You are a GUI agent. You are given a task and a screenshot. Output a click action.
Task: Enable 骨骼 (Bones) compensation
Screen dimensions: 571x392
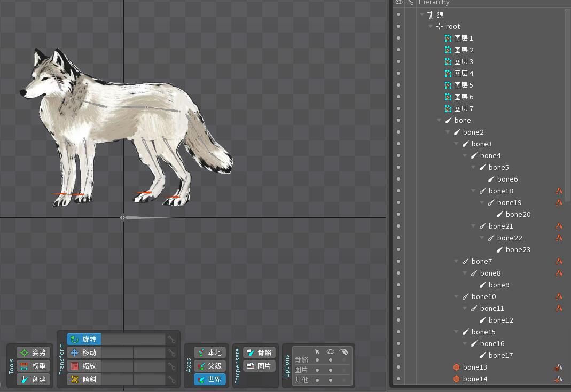(x=259, y=352)
